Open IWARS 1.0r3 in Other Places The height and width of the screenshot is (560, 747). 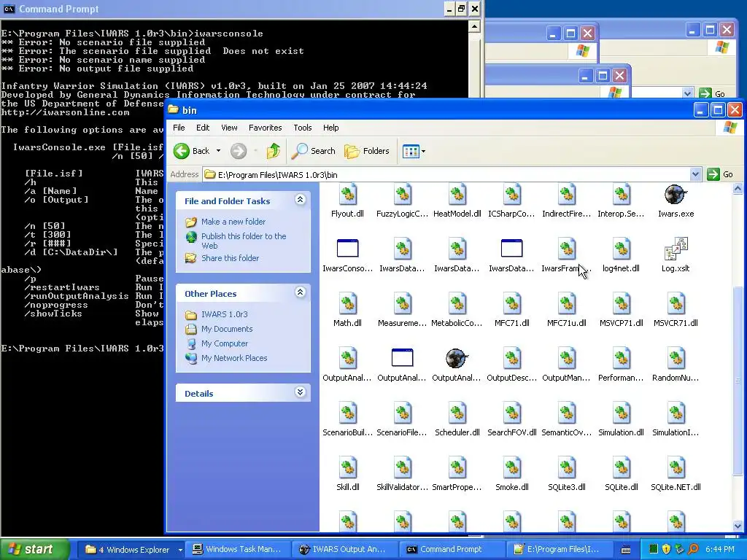pos(225,314)
